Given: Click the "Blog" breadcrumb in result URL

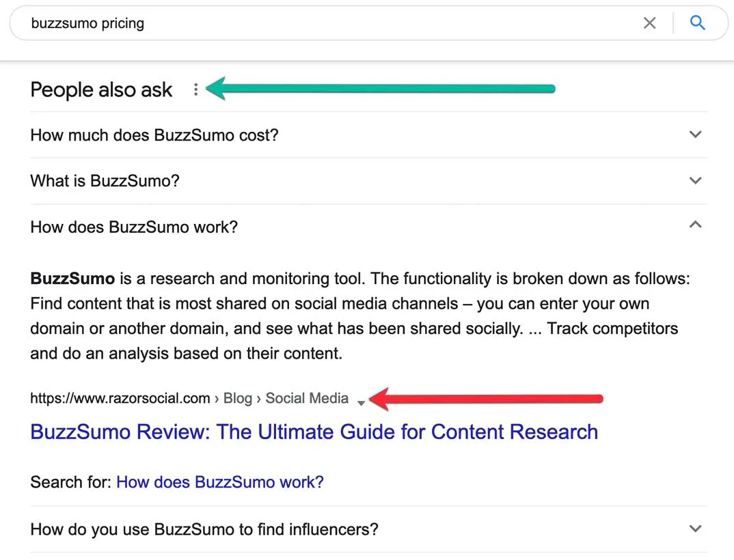Looking at the screenshot, I should (x=238, y=399).
